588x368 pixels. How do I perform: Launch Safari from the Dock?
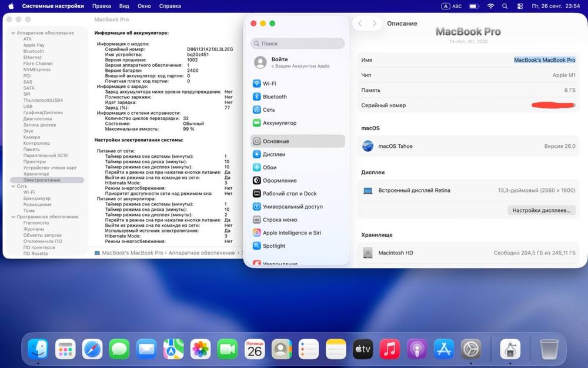[x=92, y=349]
